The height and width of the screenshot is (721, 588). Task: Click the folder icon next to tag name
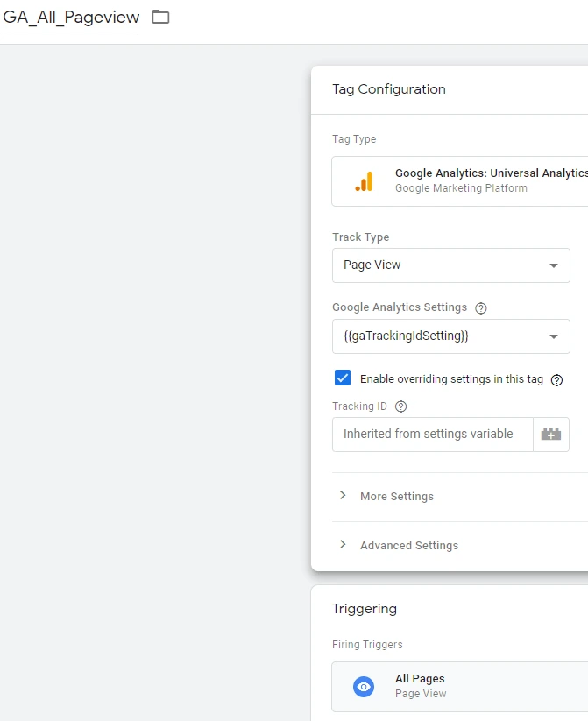(160, 17)
